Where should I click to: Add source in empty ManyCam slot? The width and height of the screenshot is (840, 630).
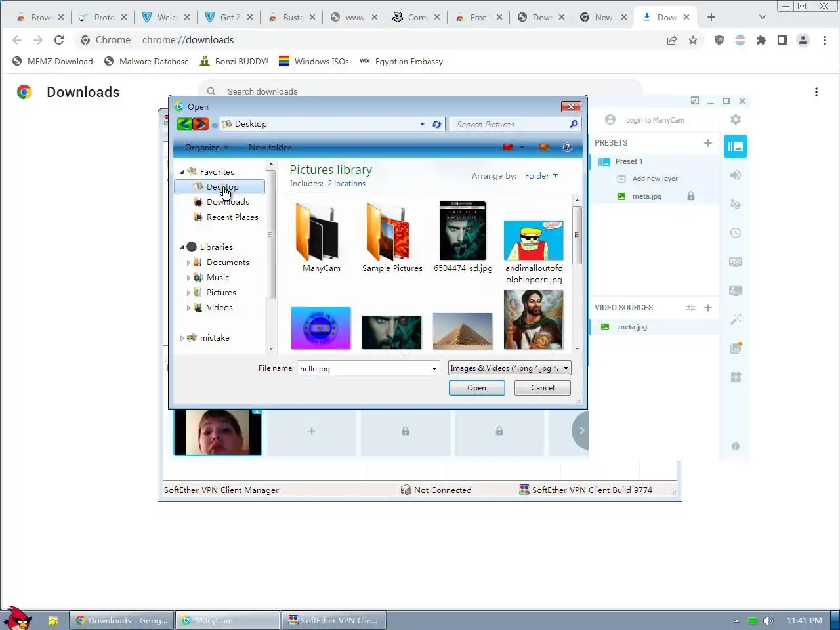(312, 431)
